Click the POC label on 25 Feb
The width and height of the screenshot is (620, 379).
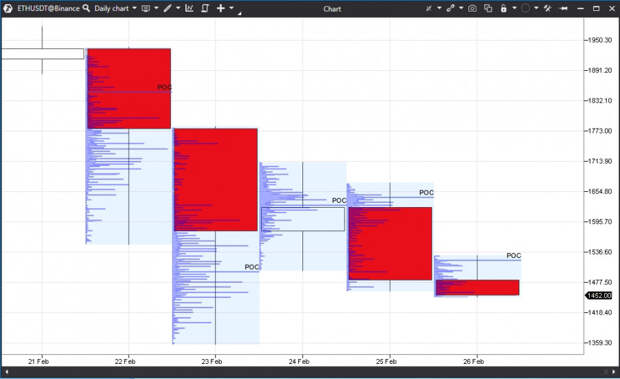(426, 192)
